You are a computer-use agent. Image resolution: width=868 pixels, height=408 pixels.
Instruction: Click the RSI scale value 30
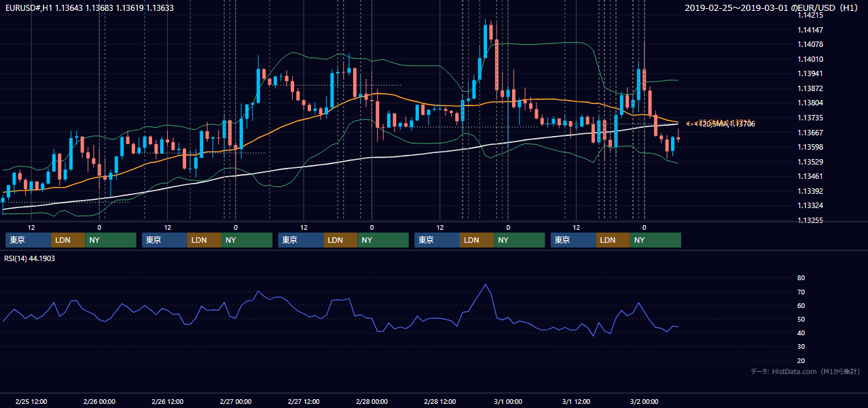801,347
